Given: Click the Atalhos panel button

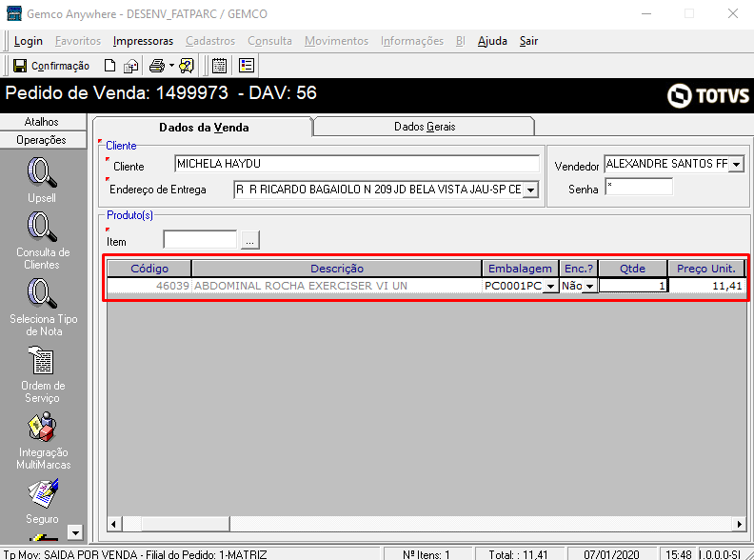Looking at the screenshot, I should pyautogui.click(x=42, y=122).
